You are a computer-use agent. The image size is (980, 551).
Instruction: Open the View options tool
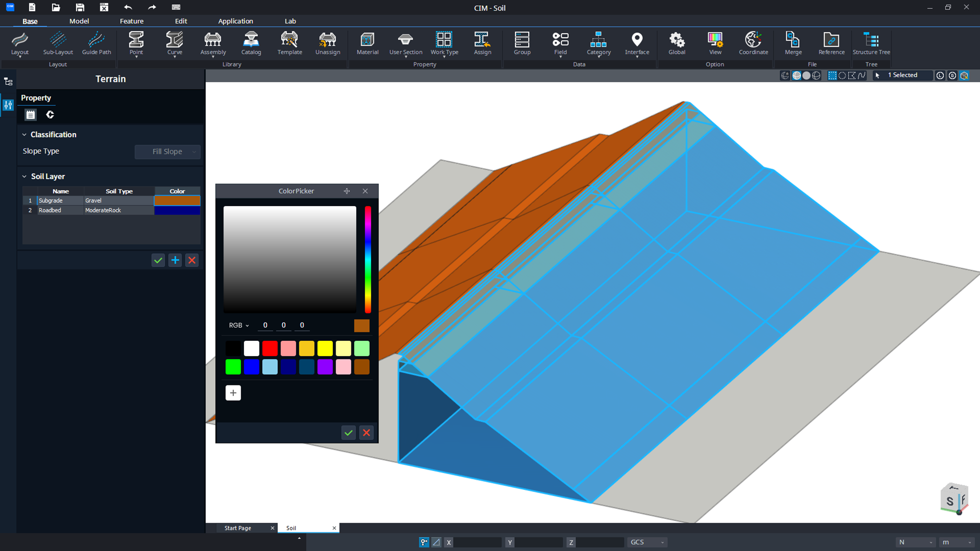[x=715, y=44]
